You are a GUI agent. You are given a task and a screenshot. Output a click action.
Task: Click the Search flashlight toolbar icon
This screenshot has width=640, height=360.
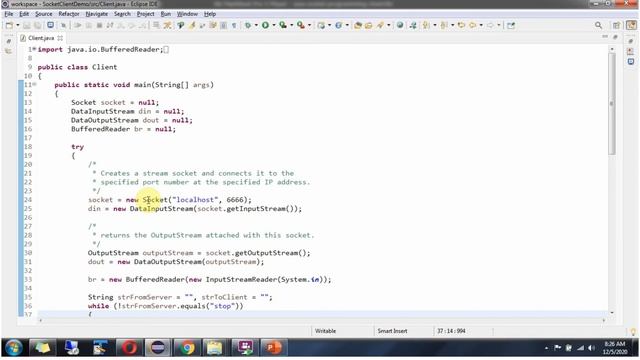tap(380, 25)
